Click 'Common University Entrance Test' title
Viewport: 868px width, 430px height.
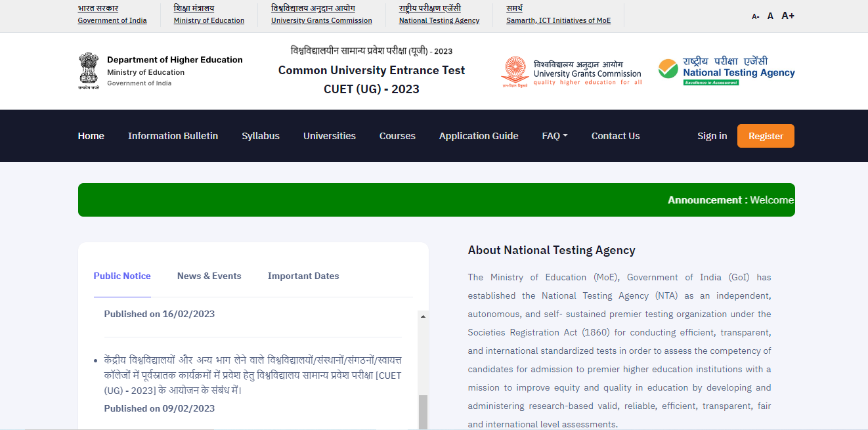tap(372, 70)
